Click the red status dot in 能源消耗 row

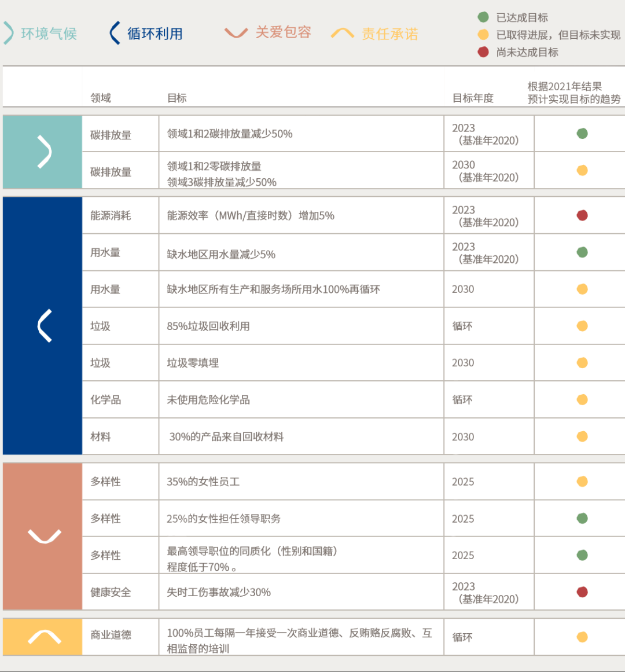click(x=582, y=215)
